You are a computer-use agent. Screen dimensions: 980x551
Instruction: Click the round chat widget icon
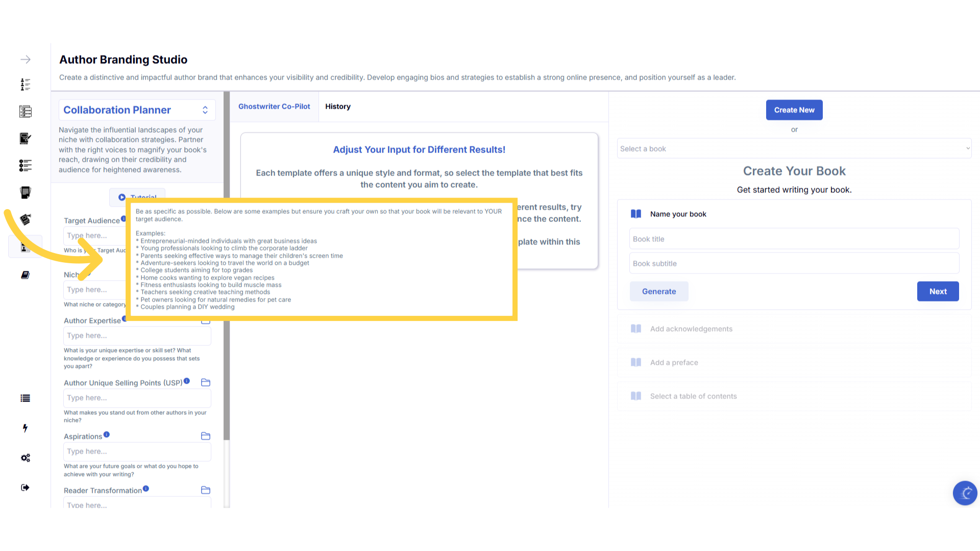pos(965,493)
